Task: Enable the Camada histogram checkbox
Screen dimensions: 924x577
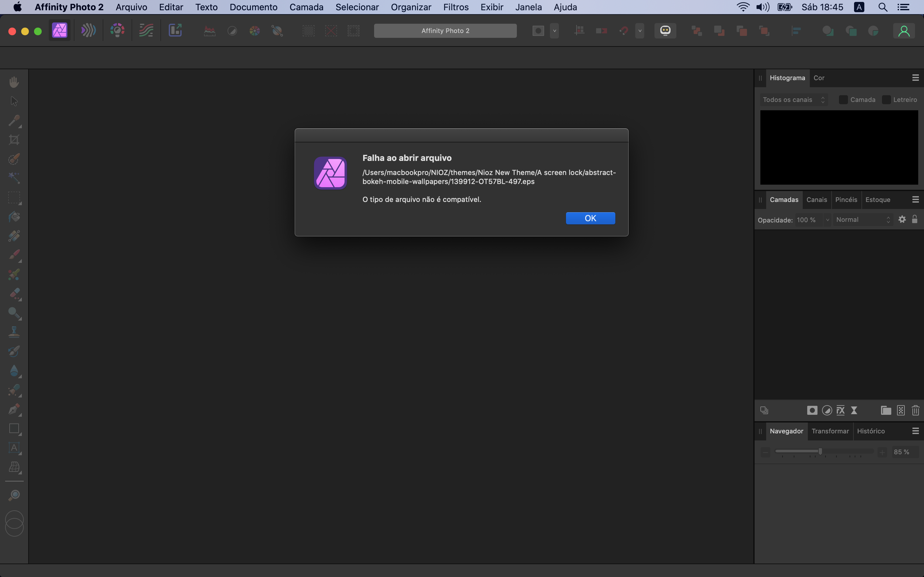Action: [843, 100]
